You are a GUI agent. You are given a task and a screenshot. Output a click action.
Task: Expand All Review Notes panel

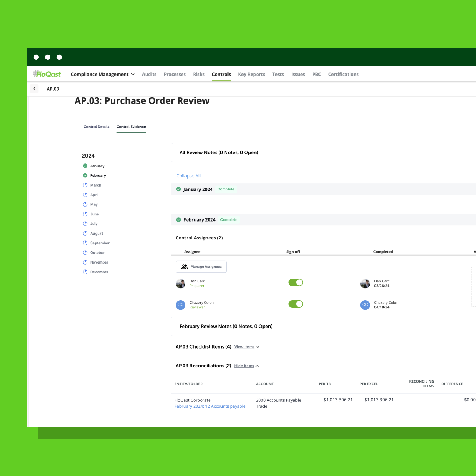coord(323,153)
